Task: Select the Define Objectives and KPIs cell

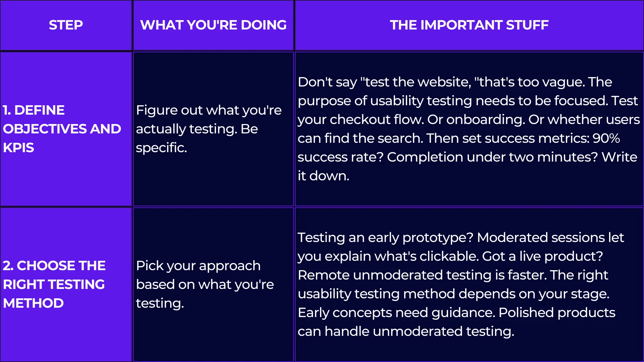Action: tap(66, 129)
